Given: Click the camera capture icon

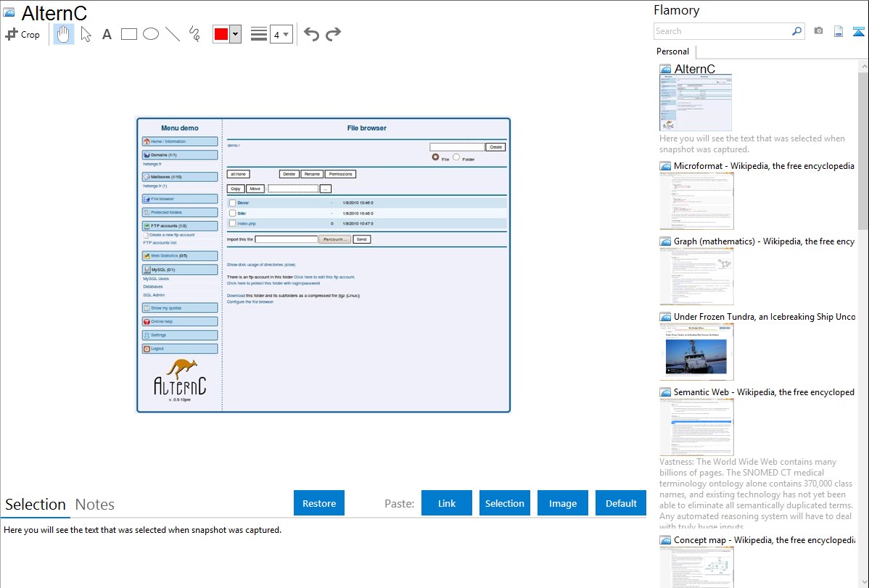Looking at the screenshot, I should point(818,31).
